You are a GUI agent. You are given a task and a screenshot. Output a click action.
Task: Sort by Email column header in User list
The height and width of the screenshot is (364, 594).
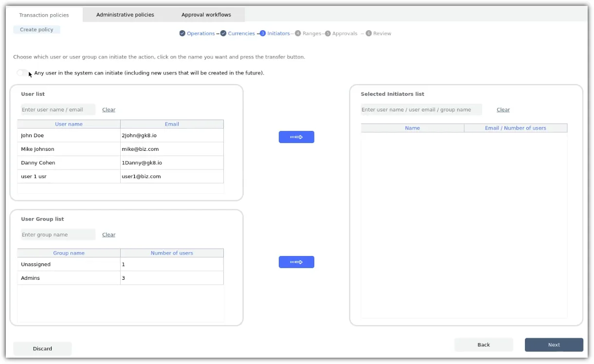click(172, 124)
